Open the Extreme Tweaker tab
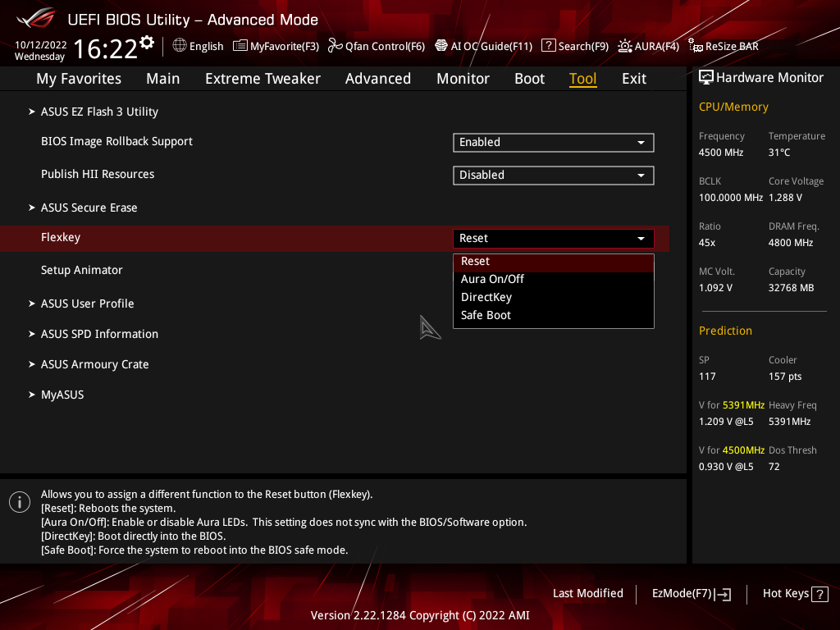840x630 pixels. click(262, 79)
